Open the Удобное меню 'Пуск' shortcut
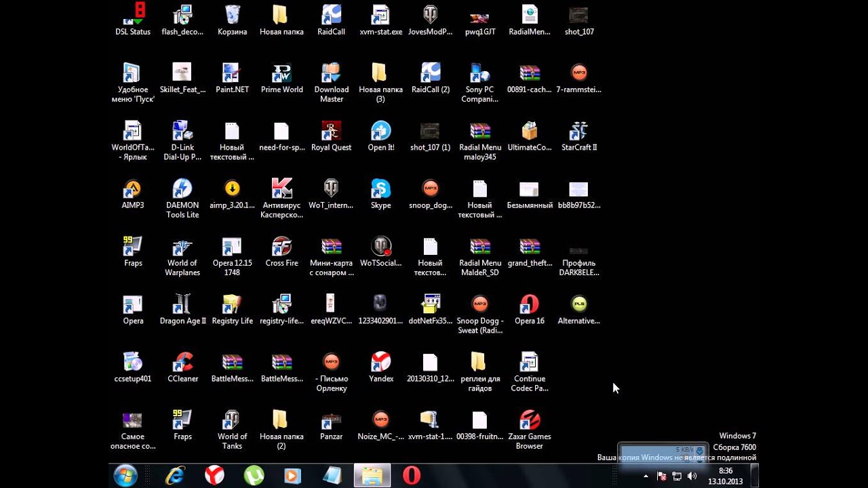Screen dimensions: 868x488 click(x=133, y=83)
